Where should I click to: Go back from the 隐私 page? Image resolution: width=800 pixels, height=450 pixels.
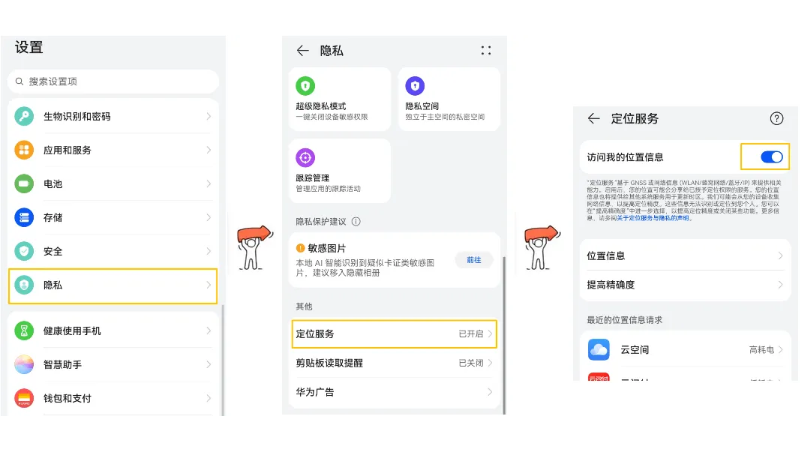tap(303, 51)
